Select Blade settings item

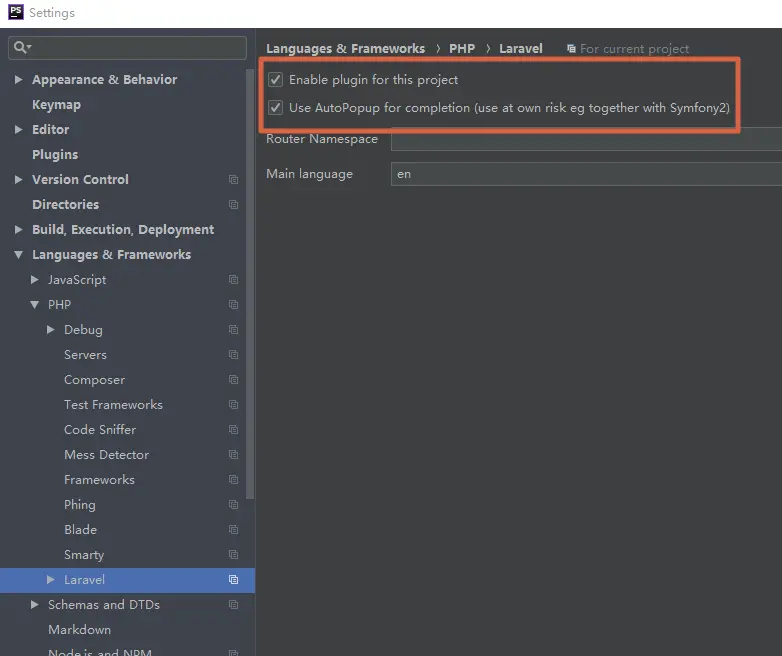pyautogui.click(x=80, y=529)
